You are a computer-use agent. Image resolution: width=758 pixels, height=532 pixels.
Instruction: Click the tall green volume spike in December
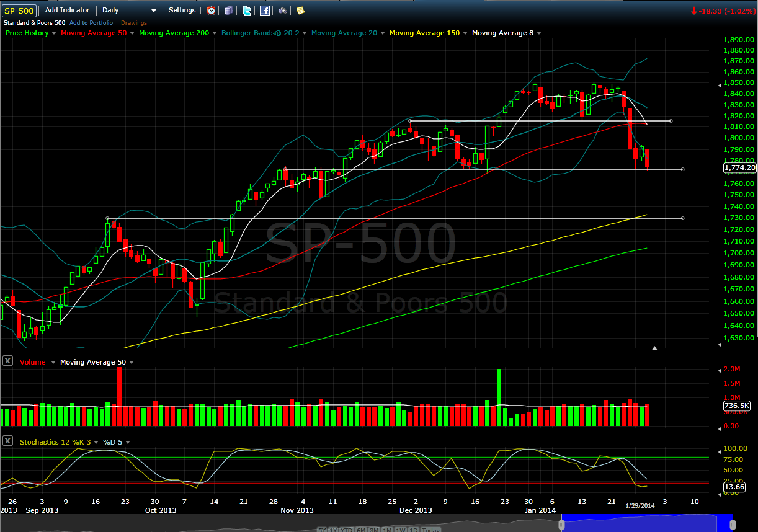(x=499, y=397)
